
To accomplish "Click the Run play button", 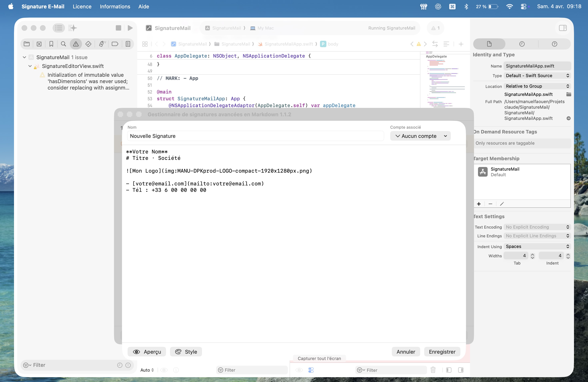I will (x=130, y=28).
